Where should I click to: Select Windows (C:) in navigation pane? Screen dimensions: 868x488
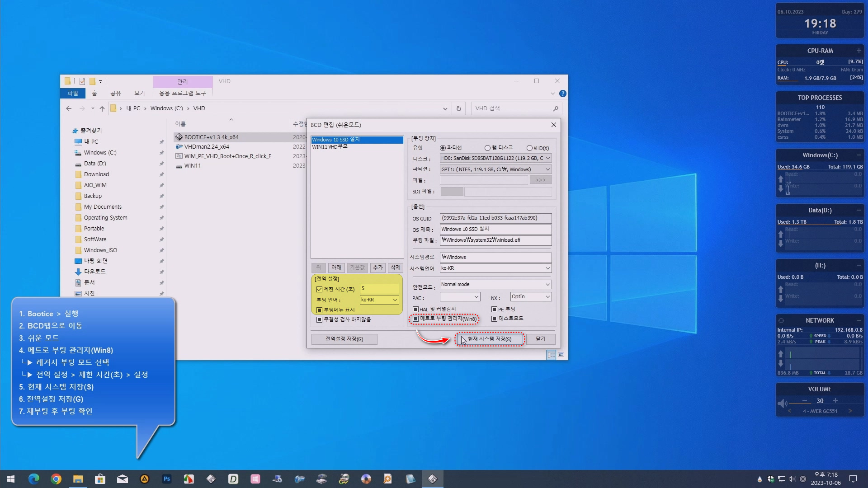(100, 153)
